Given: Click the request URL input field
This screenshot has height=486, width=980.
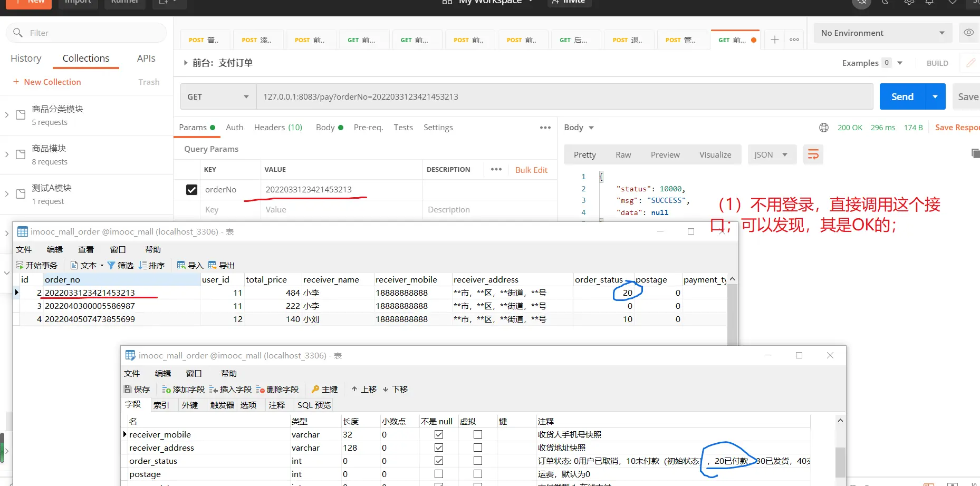Looking at the screenshot, I should [x=564, y=97].
